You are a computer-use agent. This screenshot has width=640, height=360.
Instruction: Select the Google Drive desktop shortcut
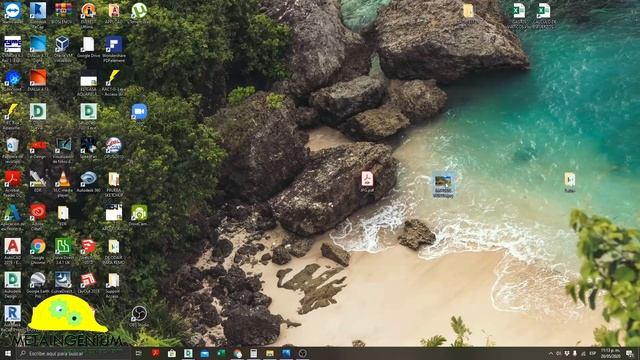[x=88, y=44]
